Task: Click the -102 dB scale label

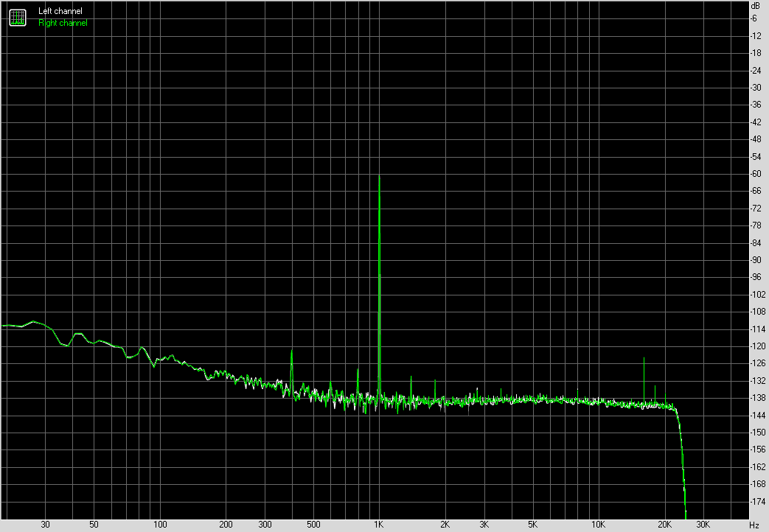Action: click(758, 294)
